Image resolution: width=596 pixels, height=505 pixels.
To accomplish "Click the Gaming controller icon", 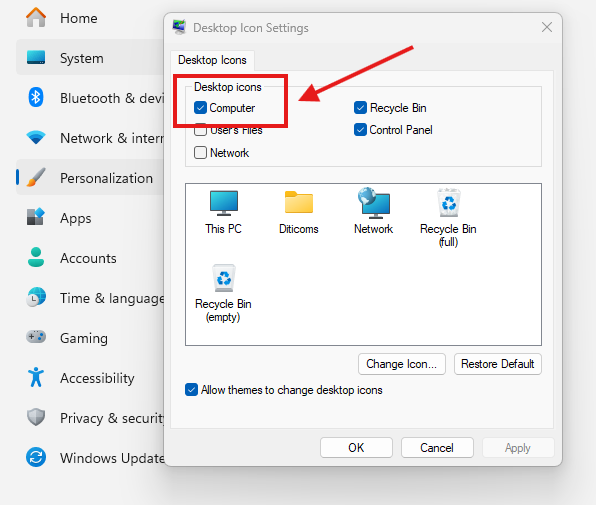I will (x=36, y=337).
